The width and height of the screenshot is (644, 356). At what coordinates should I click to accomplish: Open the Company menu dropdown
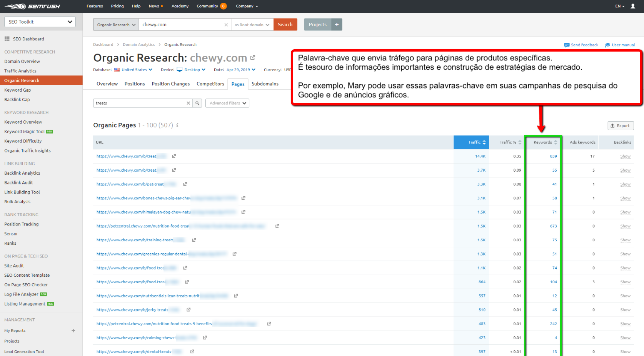247,6
